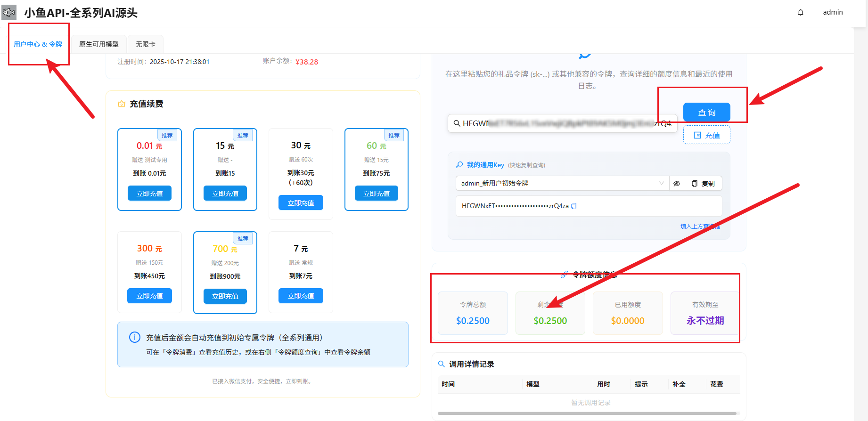
Task: Click the search icon in token input
Action: (457, 123)
